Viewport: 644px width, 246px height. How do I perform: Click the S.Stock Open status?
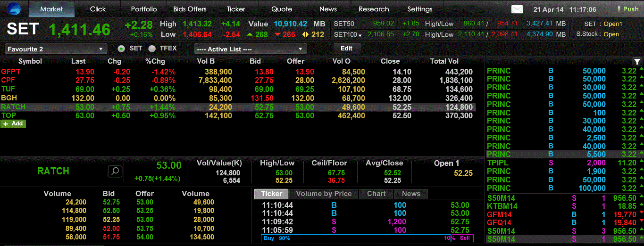611,34
